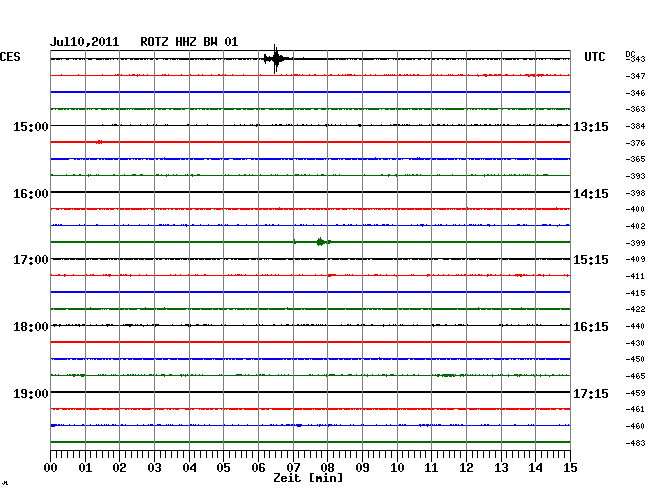This screenshot has height=494, width=650.
Task: Select DC offset value -460
Action: click(635, 426)
